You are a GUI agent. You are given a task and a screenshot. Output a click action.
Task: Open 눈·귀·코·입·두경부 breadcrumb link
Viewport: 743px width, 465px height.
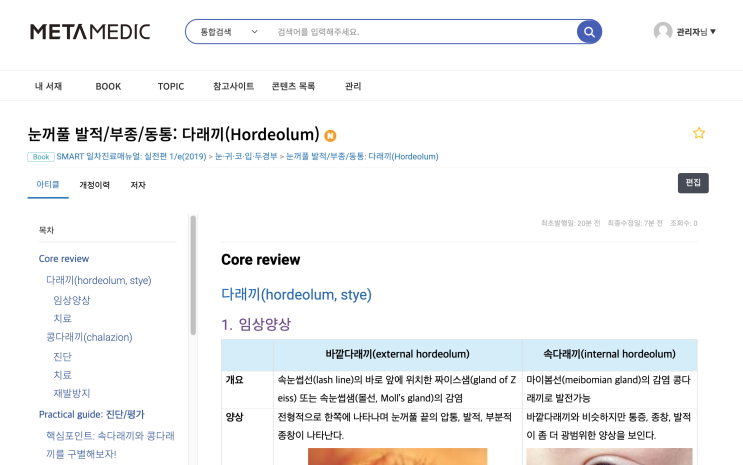click(x=246, y=156)
